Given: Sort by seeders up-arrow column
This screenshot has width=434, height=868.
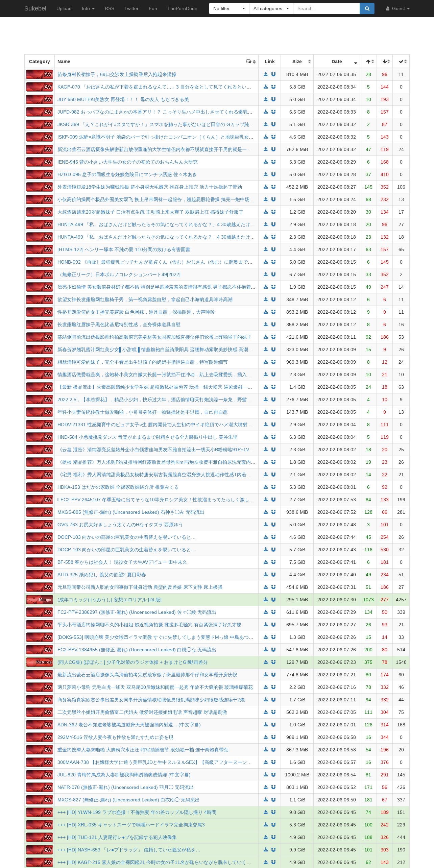Looking at the screenshot, I should pos(368,62).
